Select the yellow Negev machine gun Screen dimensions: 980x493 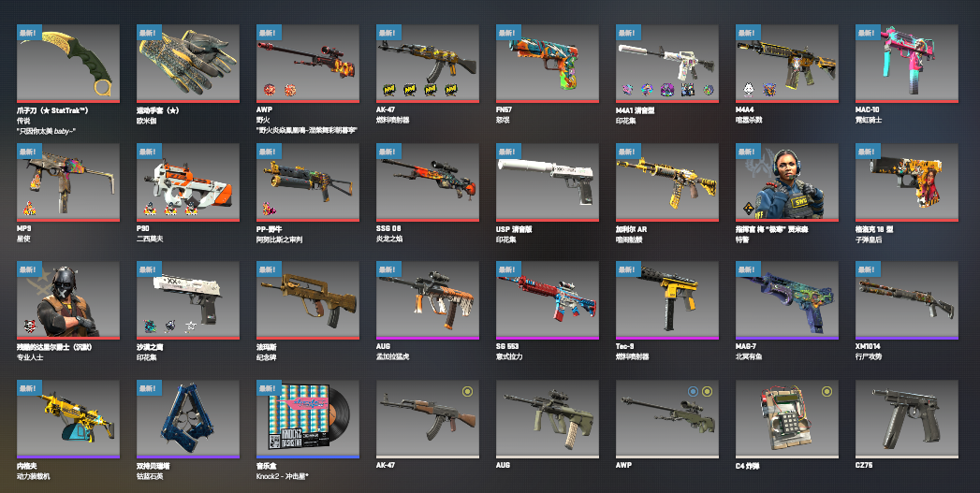click(x=68, y=419)
